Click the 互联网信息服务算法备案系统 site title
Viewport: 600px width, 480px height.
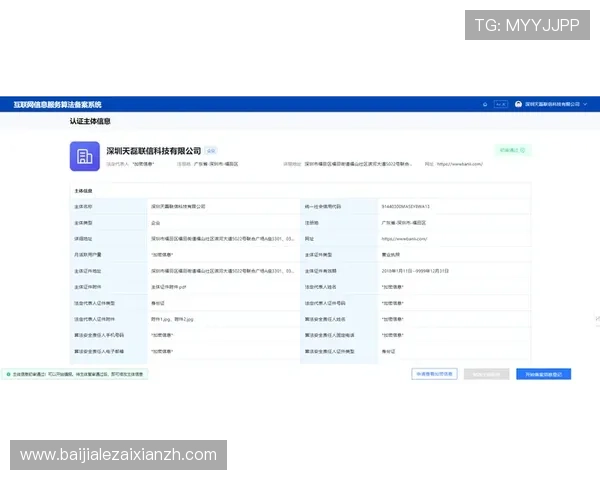(x=57, y=104)
